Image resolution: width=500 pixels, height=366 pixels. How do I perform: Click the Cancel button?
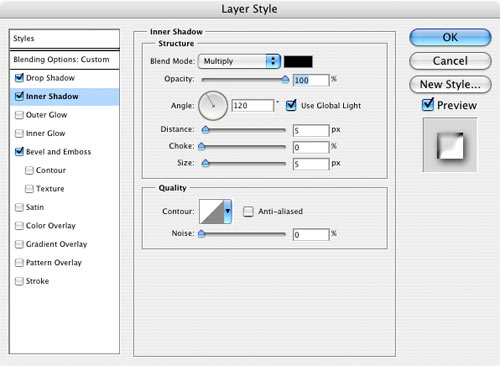point(450,61)
